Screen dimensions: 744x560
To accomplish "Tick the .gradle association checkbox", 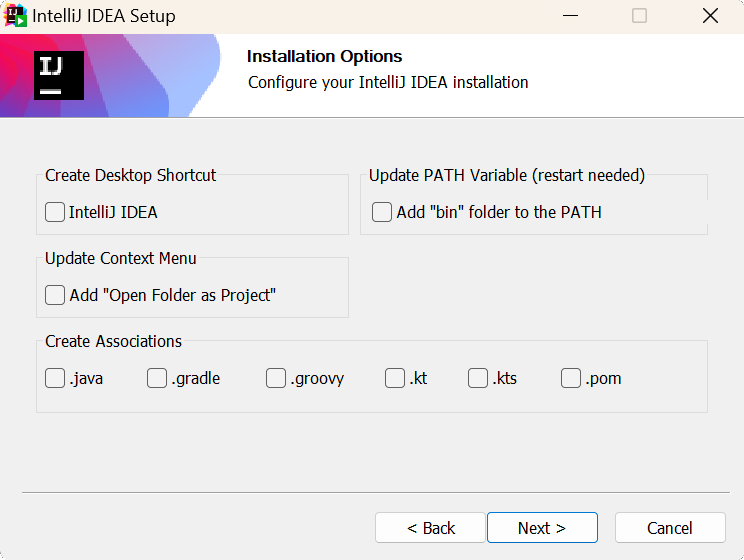I will coord(157,378).
